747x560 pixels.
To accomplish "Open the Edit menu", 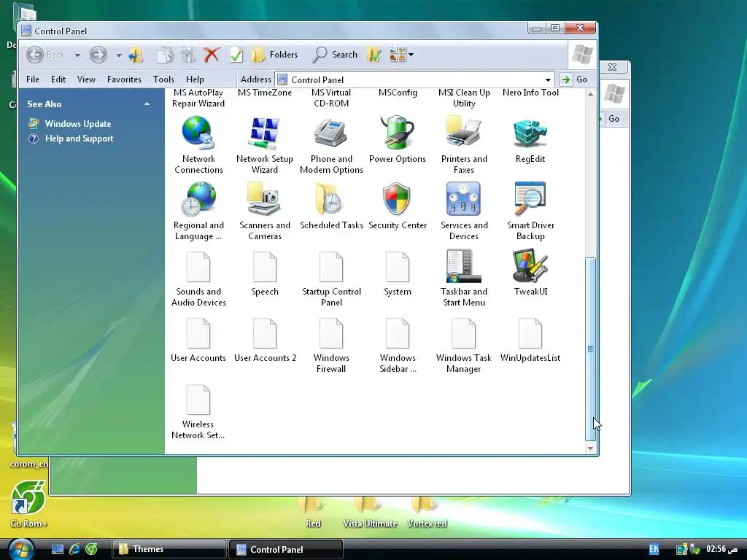I will 58,79.
